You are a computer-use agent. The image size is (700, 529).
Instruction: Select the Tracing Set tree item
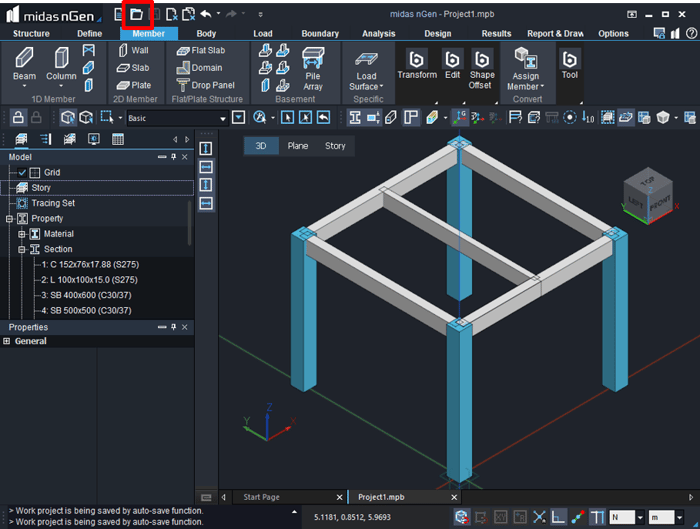pos(53,203)
